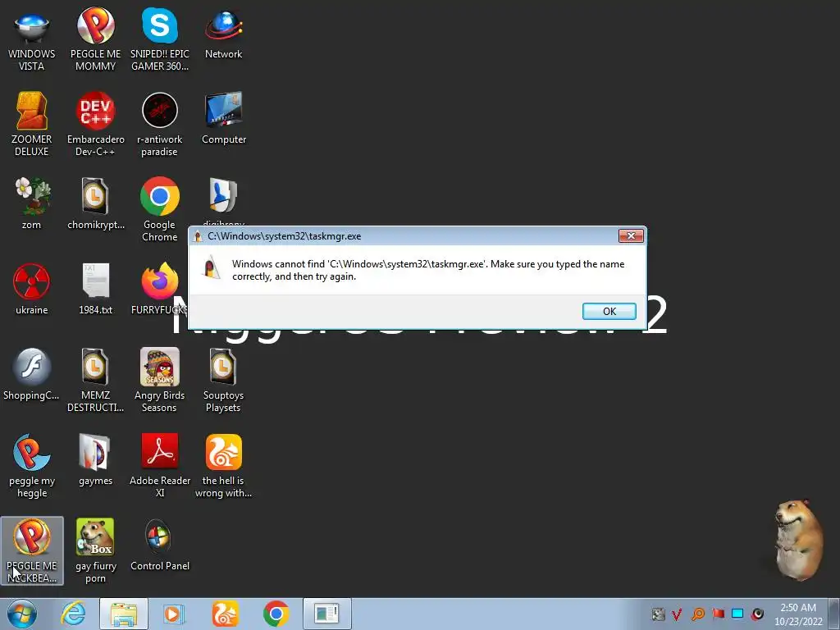This screenshot has width=840, height=630.
Task: Click OK in the taskmgr.exe error dialog
Action: click(609, 311)
